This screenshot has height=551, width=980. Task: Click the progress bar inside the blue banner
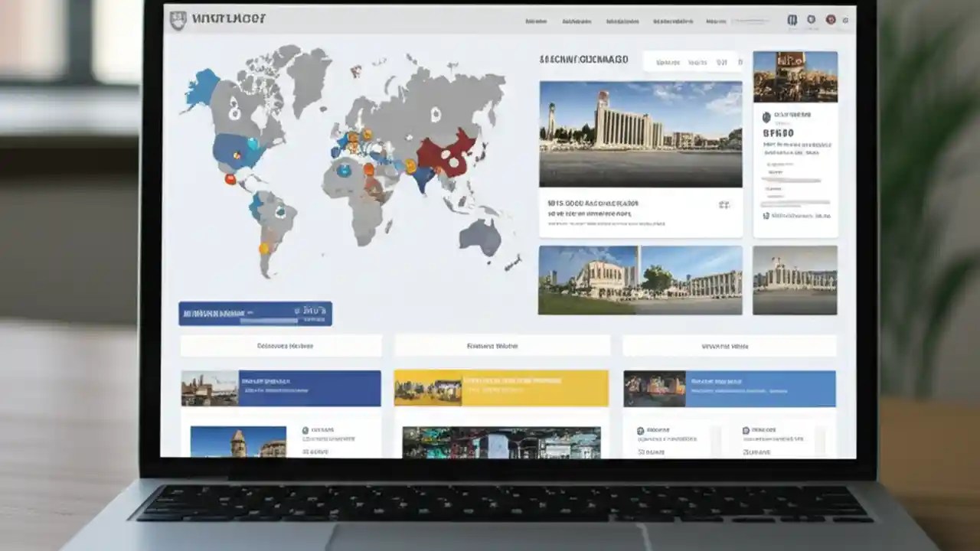pos(269,320)
